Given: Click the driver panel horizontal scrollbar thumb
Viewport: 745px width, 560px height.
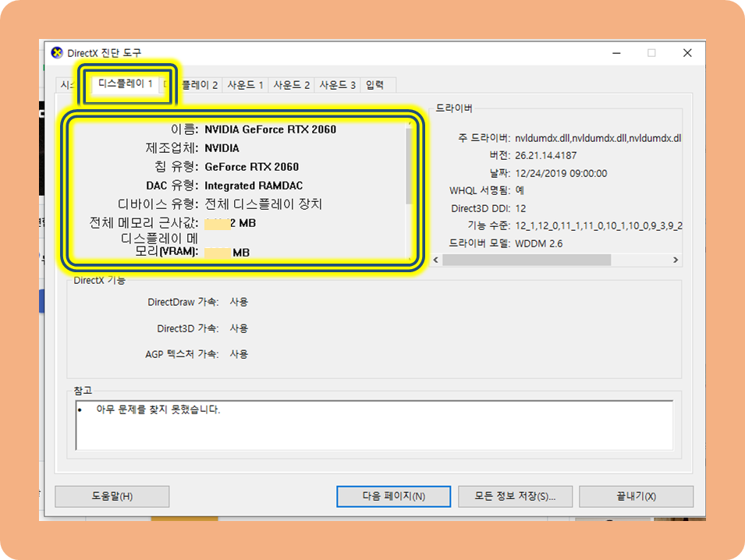Looking at the screenshot, I should point(527,260).
